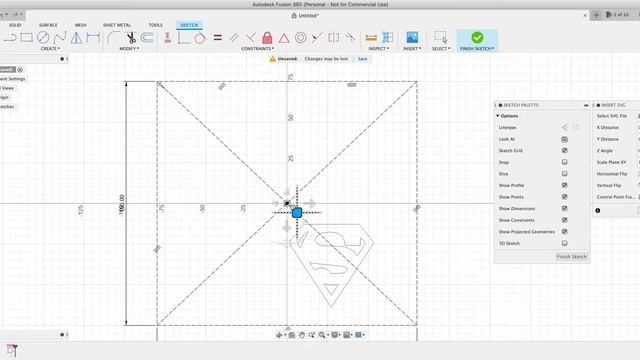This screenshot has height=360, width=640.
Task: Open the INSERT dropdown menu
Action: [x=412, y=49]
